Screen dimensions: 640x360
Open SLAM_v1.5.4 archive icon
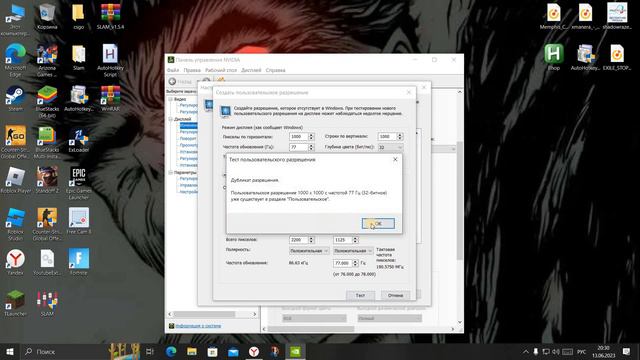point(110,17)
